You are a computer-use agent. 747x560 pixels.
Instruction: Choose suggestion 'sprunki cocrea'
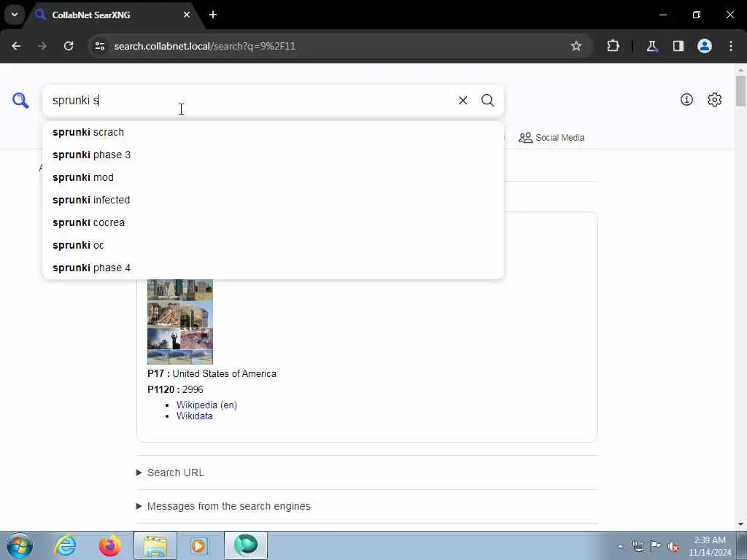(x=273, y=223)
